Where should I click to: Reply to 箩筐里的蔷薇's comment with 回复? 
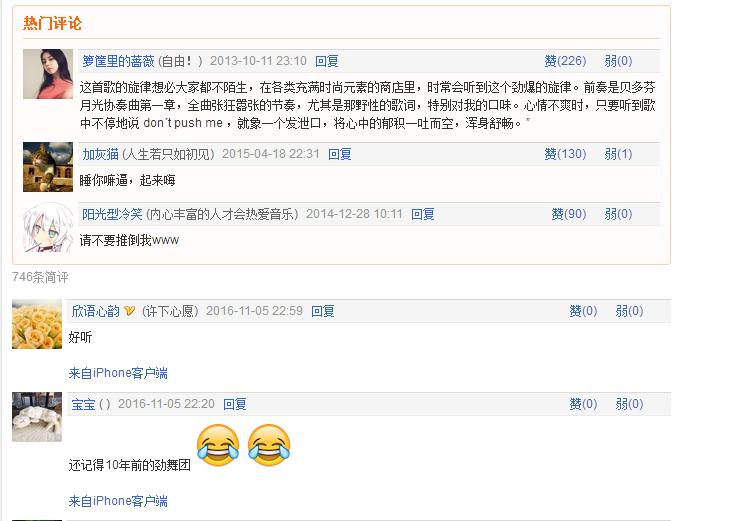[x=327, y=61]
